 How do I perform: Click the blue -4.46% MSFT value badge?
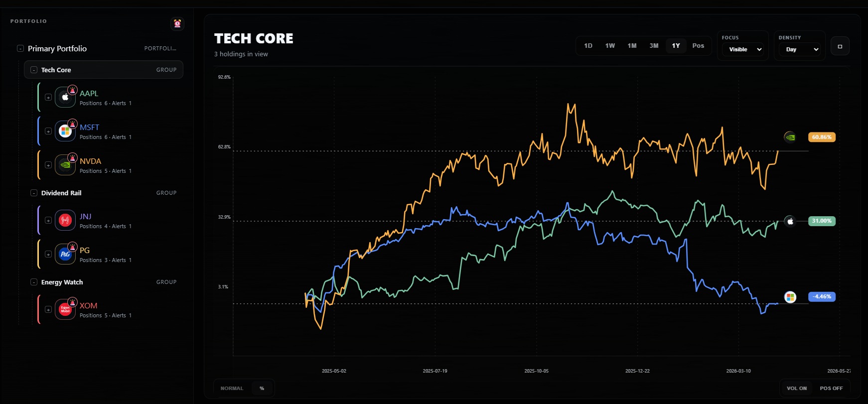[822, 296]
